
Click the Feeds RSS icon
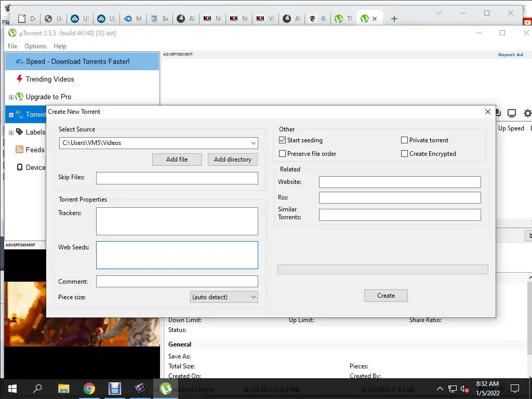pyautogui.click(x=20, y=149)
